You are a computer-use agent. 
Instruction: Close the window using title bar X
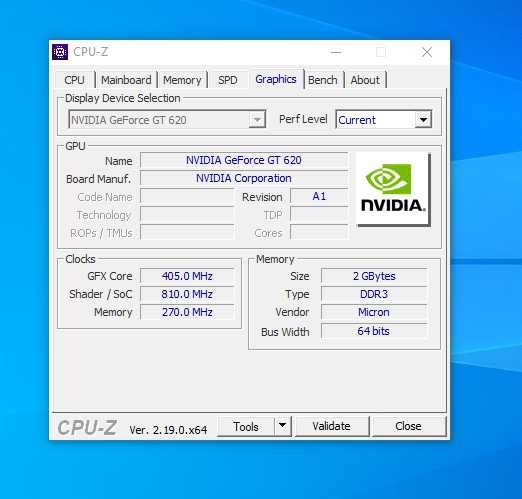[427, 52]
